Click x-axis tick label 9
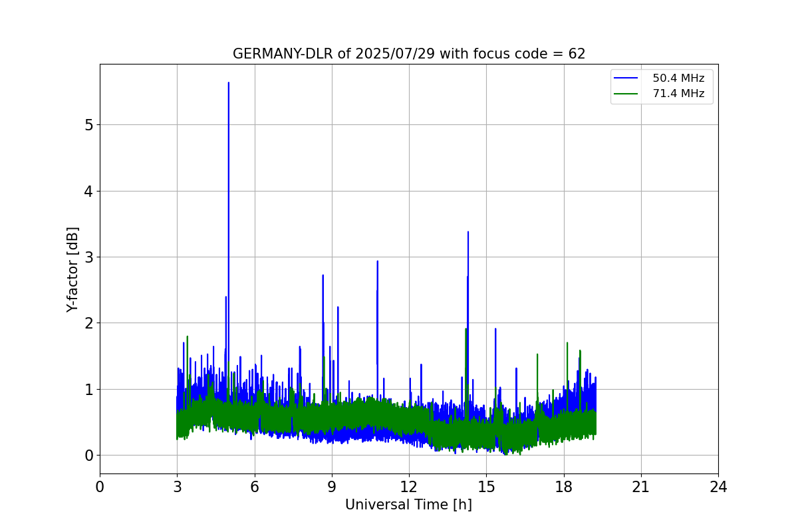Image resolution: width=798 pixels, height=532 pixels. pyautogui.click(x=332, y=487)
